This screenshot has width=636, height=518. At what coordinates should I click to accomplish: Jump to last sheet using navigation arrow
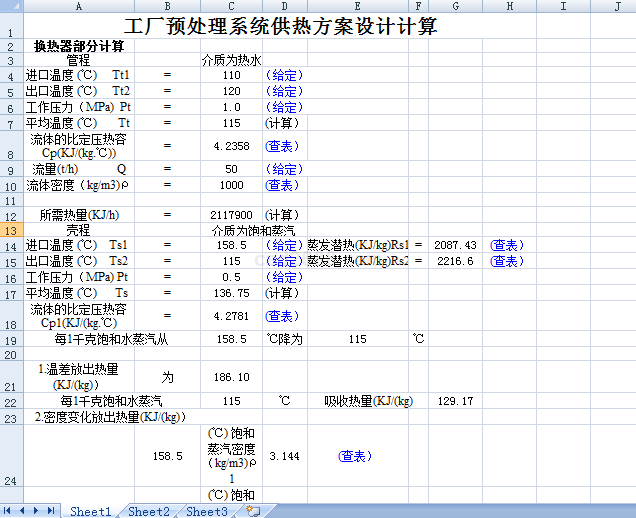click(51, 511)
